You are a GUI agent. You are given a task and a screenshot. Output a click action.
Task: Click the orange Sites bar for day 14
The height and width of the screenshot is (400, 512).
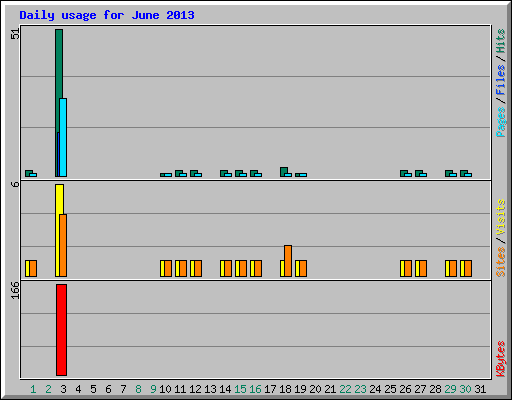(228, 269)
